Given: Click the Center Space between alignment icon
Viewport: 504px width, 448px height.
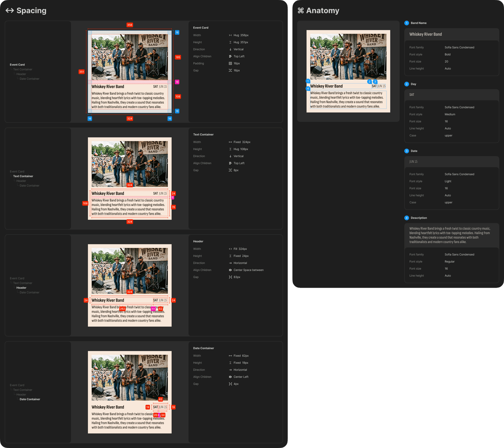Looking at the screenshot, I should 230,270.
